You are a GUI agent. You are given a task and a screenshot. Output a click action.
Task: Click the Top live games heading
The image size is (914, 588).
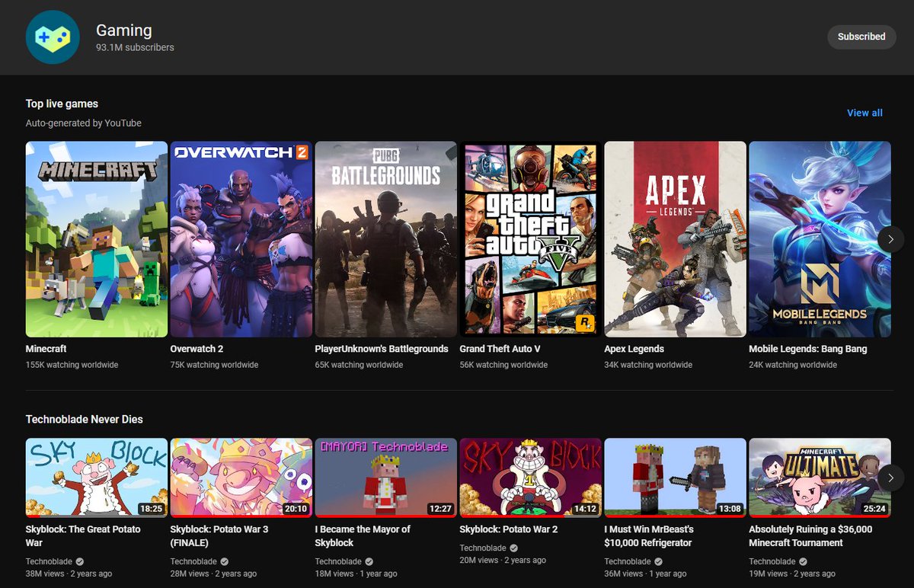[62, 104]
